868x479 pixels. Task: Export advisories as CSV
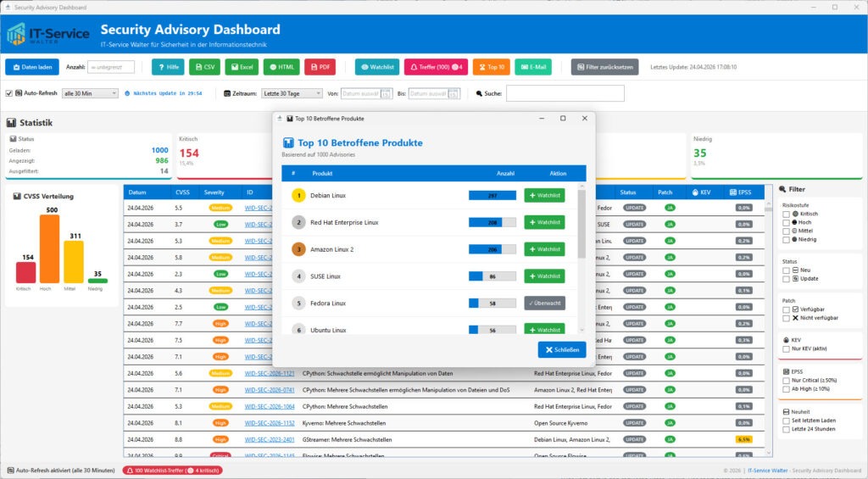click(204, 67)
